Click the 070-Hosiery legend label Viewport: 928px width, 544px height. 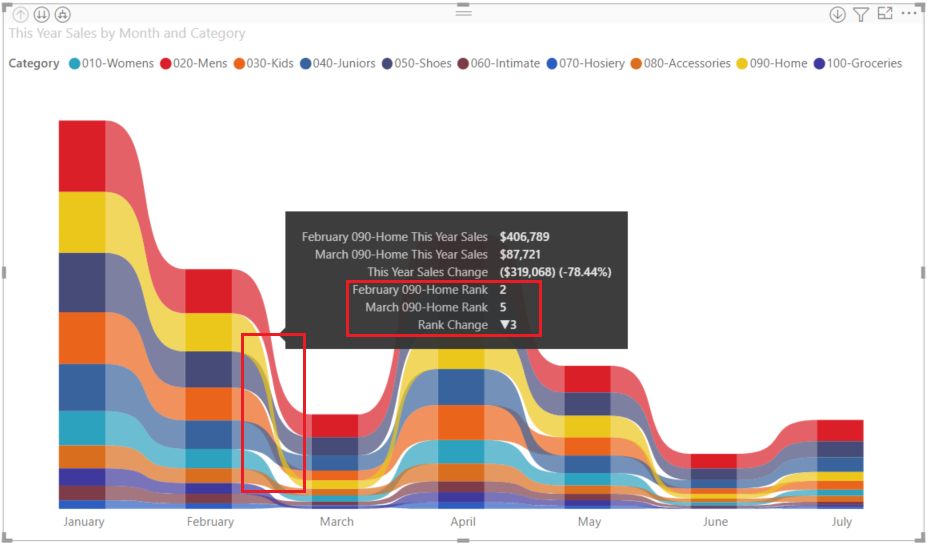(592, 63)
